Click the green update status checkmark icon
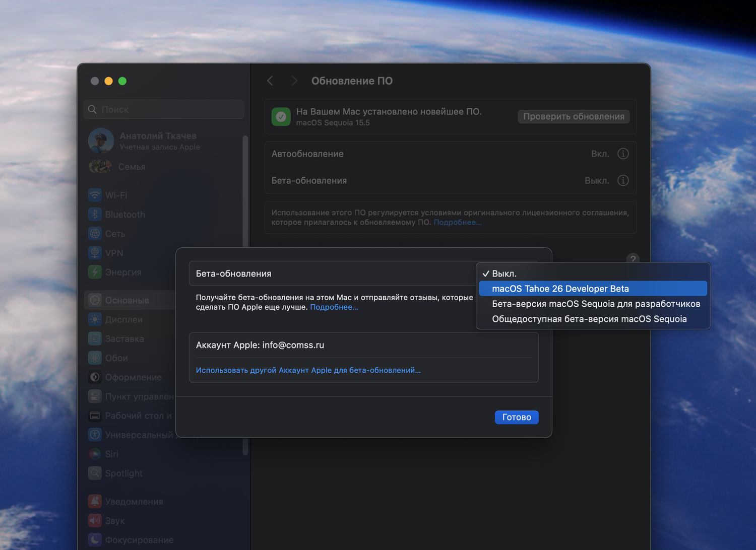Screen dimensions: 756x550 (x=281, y=116)
